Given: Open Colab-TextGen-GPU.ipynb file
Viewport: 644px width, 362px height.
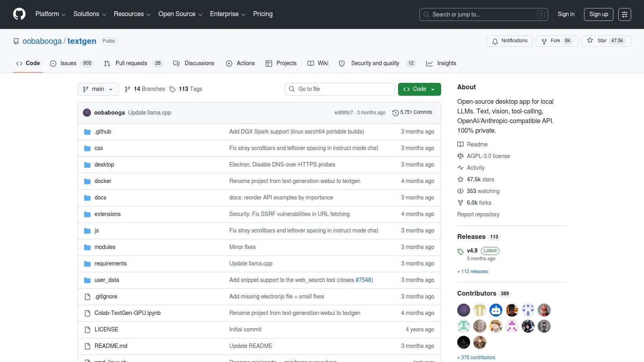Looking at the screenshot, I should (x=128, y=313).
